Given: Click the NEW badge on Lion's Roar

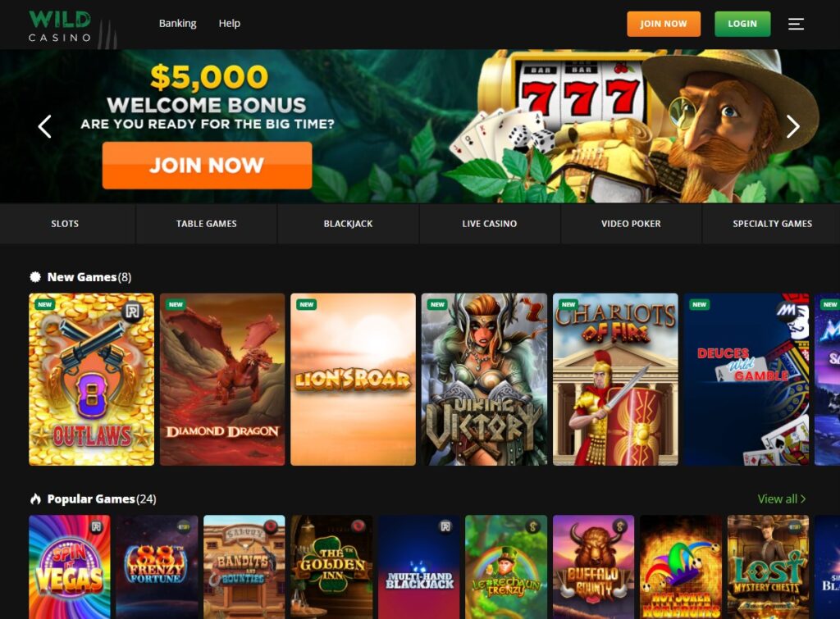Looking at the screenshot, I should click(x=307, y=304).
